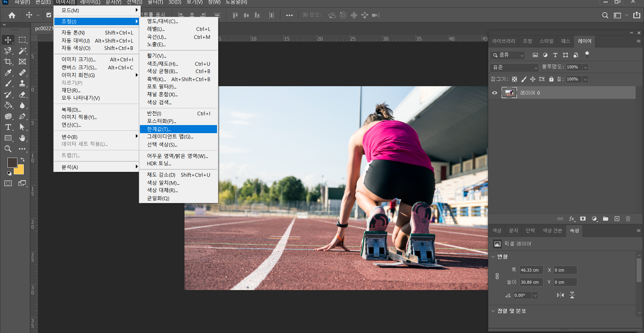Choose 한계값(T) from the adjustments submenu

pyautogui.click(x=178, y=129)
